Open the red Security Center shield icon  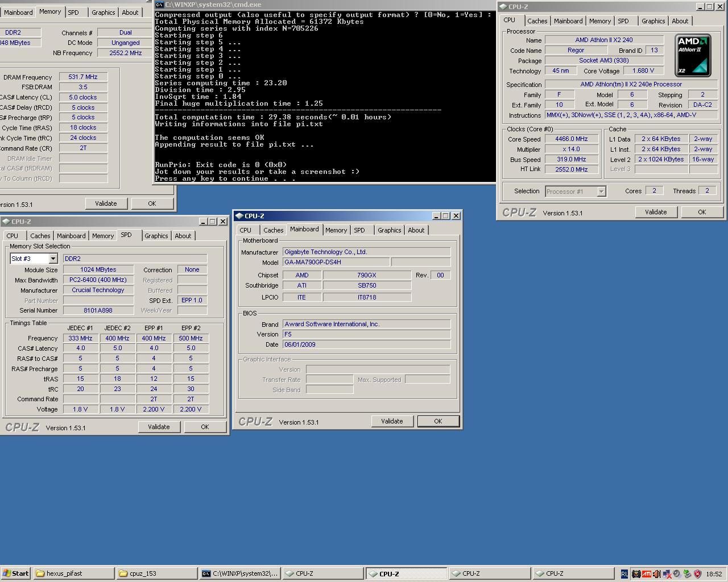coord(697,574)
